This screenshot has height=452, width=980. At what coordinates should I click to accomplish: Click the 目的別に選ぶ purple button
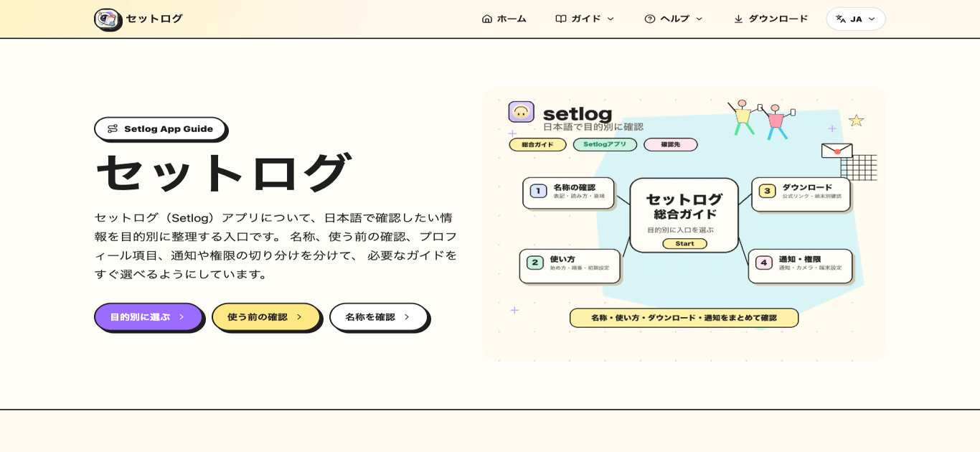point(149,317)
